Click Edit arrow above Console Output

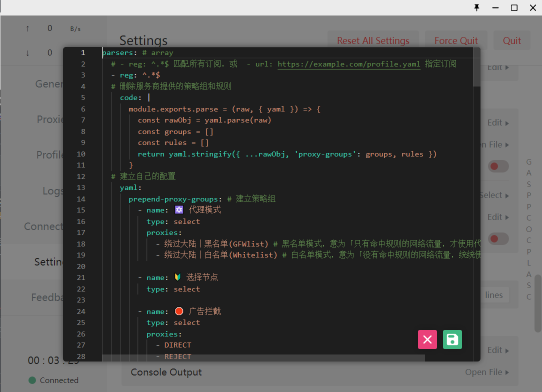click(x=498, y=350)
